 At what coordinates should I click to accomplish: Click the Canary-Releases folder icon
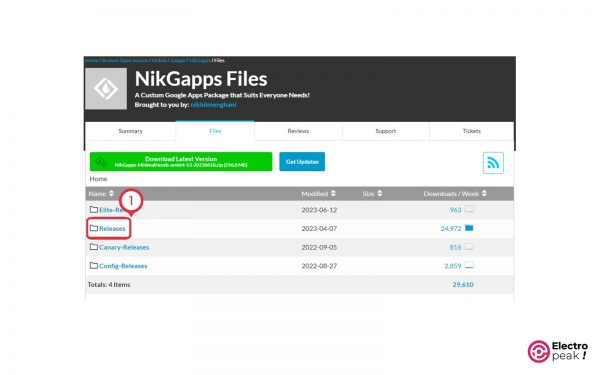pyautogui.click(x=94, y=247)
